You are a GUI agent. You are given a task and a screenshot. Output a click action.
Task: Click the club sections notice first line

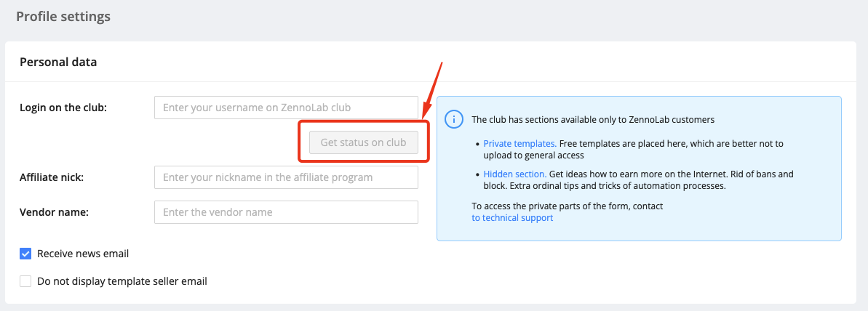click(593, 120)
